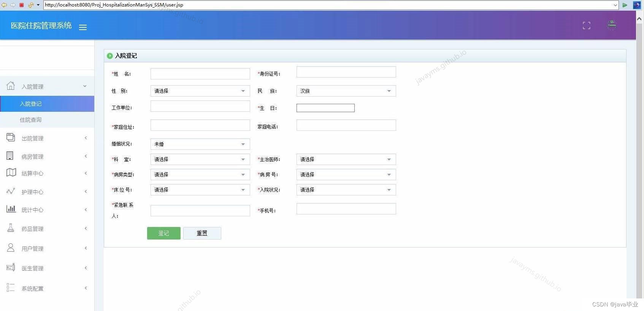644x311 pixels.
Task: Open the address bar history dropdown arrow
Action: click(x=615, y=5)
